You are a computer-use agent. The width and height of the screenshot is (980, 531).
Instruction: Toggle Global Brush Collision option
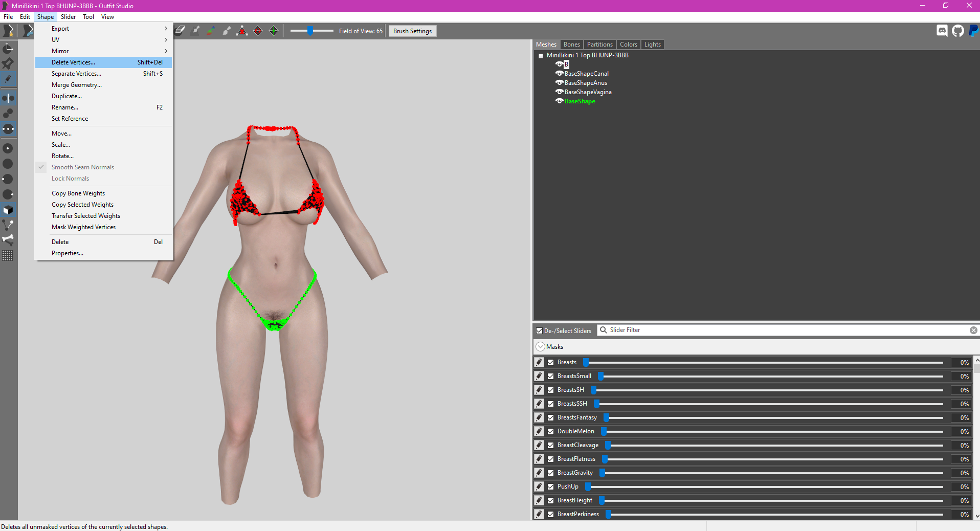(x=8, y=129)
